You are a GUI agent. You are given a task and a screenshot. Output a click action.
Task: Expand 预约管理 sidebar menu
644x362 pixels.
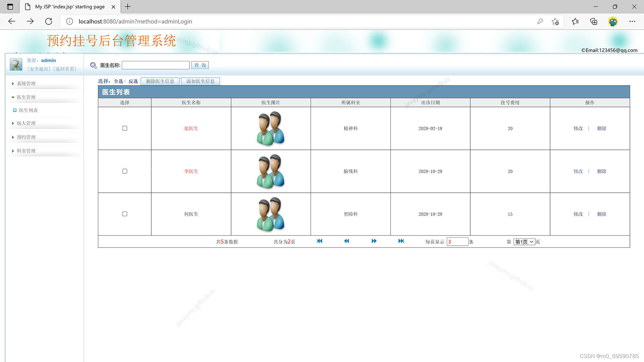[x=26, y=137]
